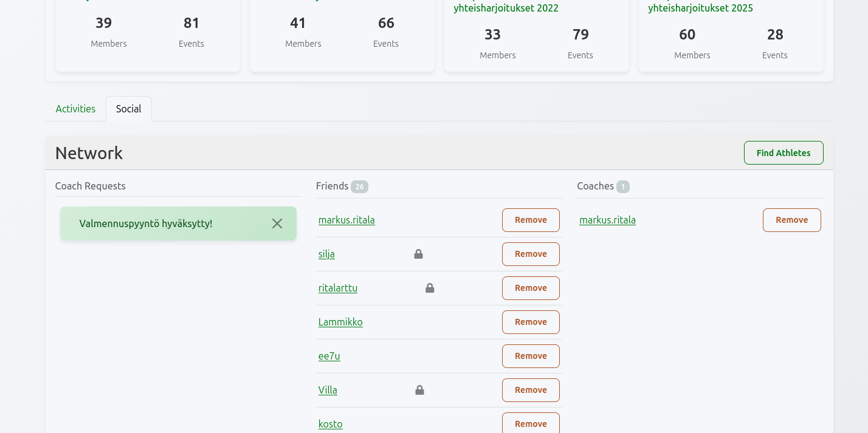
Task: Remove friend Lammikko
Action: coord(530,322)
